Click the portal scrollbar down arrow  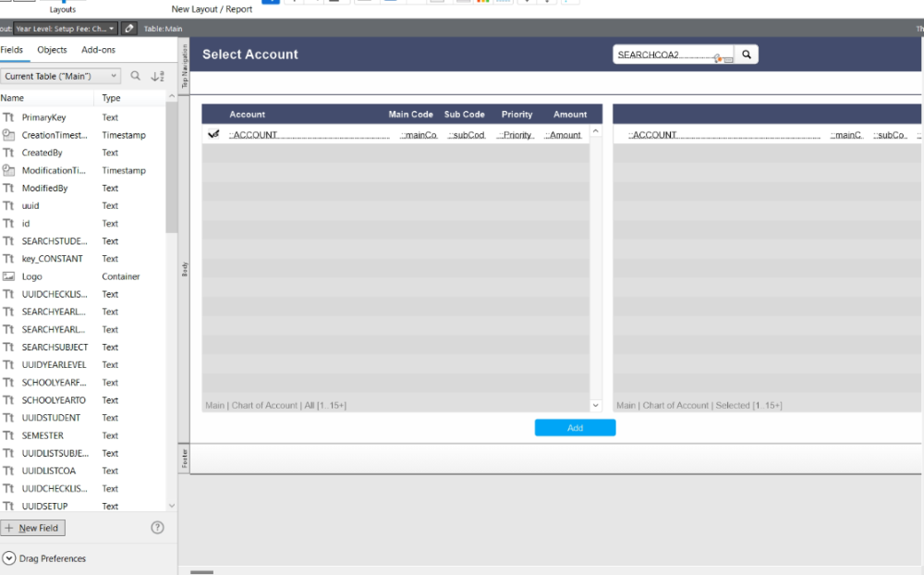595,405
